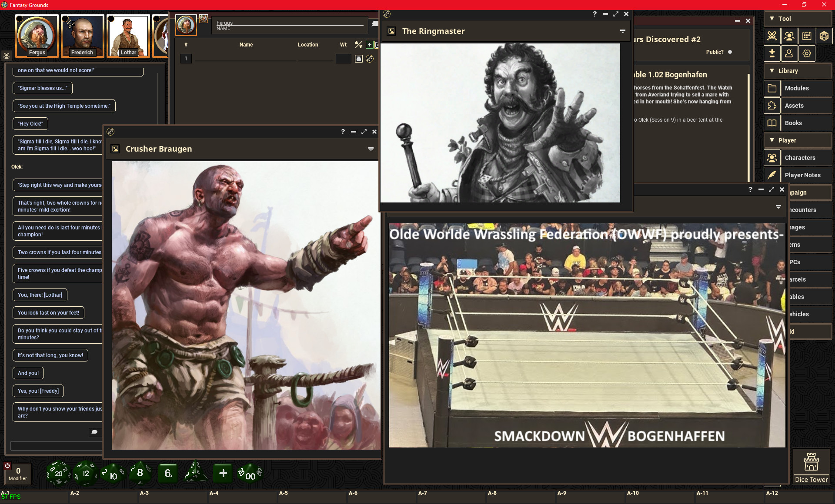Screen dimensions: 835x504
Task: Click the Characters group icon in Player section
Action: click(x=772, y=158)
